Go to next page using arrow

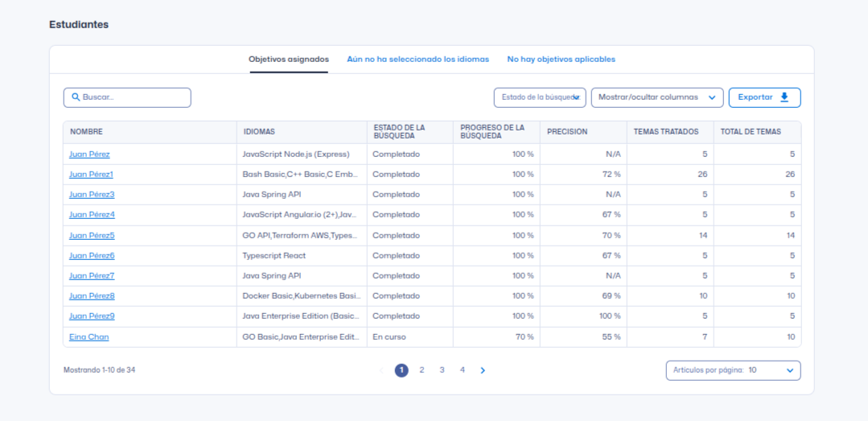(483, 370)
